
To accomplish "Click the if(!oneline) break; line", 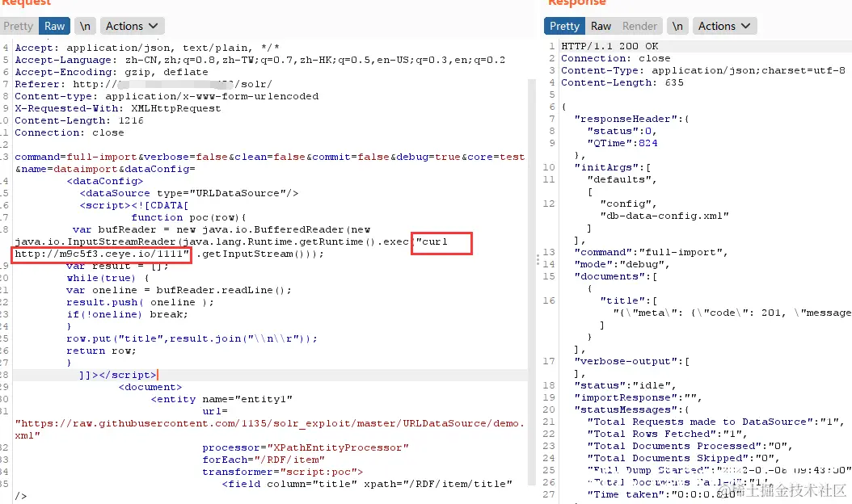I will (x=127, y=314).
